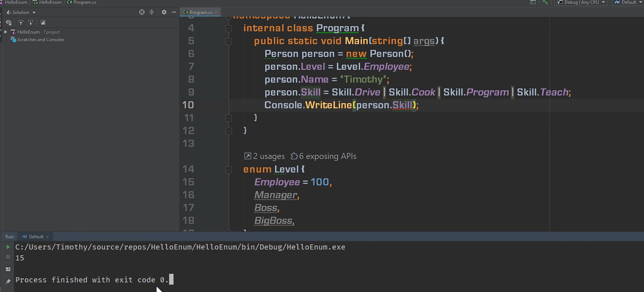Click the Boss enum member

[x=266, y=208]
